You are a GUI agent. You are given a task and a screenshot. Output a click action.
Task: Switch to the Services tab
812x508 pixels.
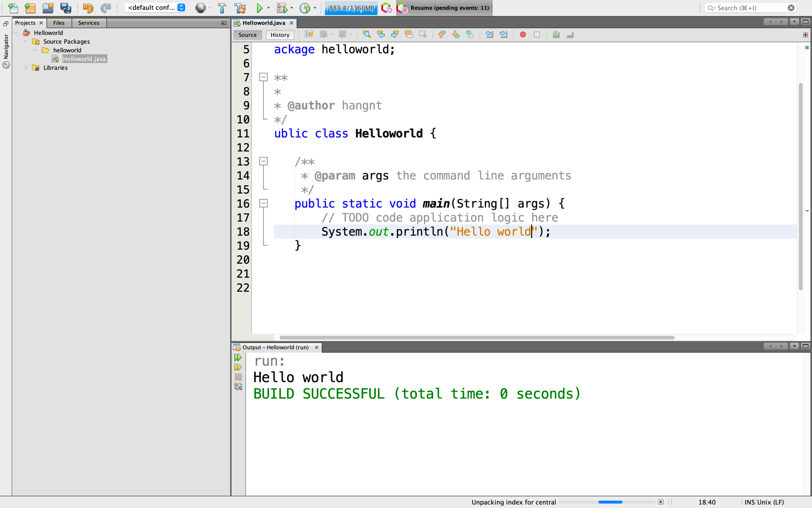coord(88,23)
